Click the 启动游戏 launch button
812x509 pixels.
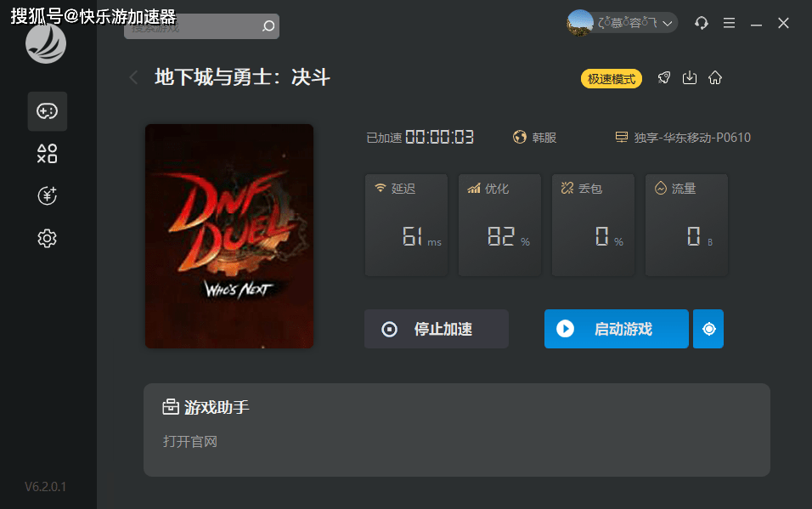click(x=617, y=329)
